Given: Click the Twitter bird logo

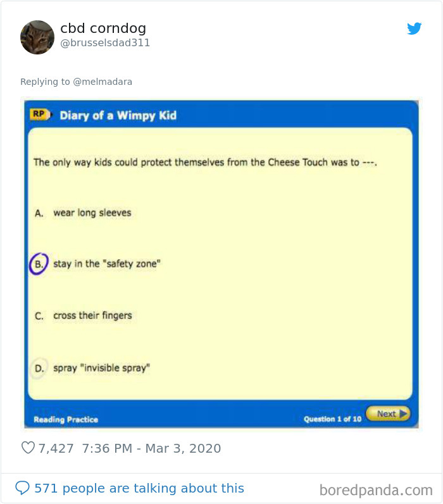Looking at the screenshot, I should pyautogui.click(x=414, y=28).
